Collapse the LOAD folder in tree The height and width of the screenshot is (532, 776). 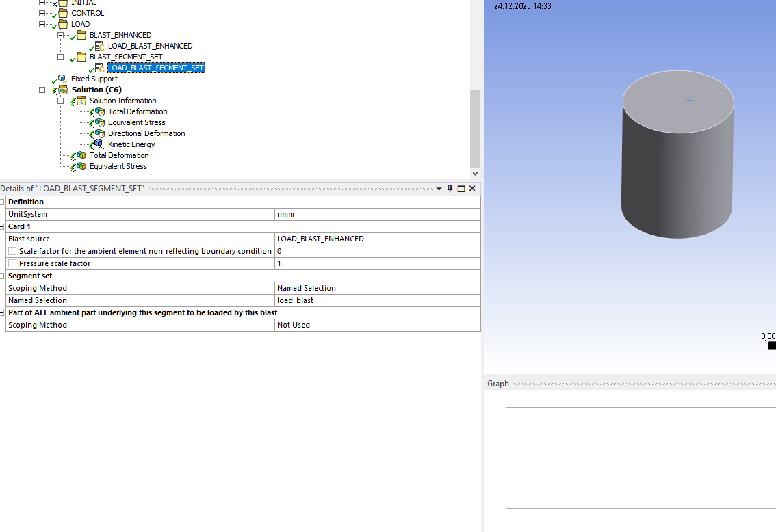pos(42,24)
